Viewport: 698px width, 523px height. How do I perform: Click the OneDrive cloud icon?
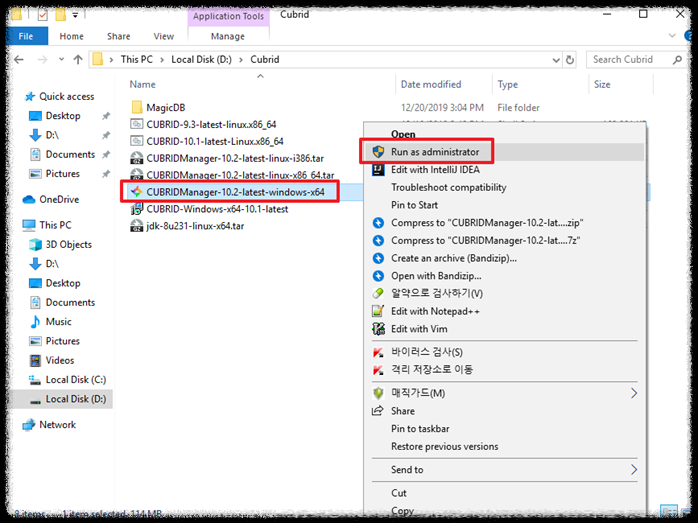[29, 199]
